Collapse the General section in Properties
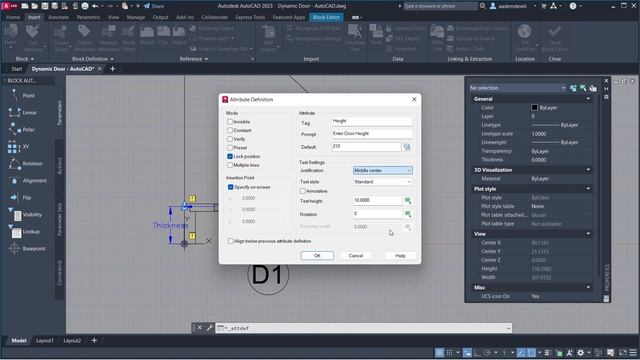Viewport: 640px width, 360px height. (588, 99)
